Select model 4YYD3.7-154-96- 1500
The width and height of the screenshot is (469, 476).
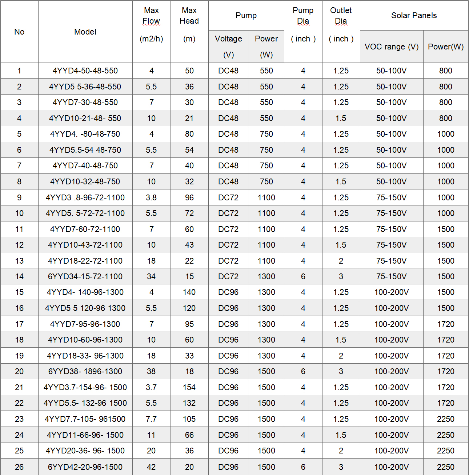tap(85, 387)
